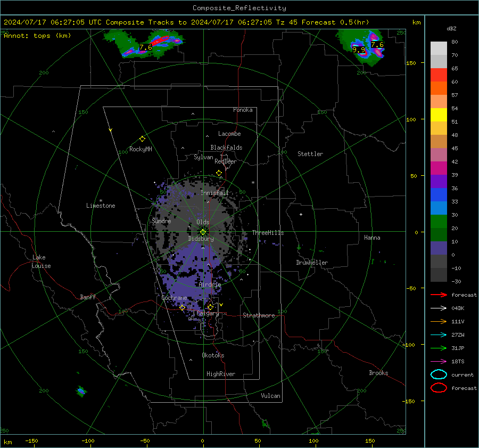
Task: Click the Annot: tops (km) annotation text
Action: click(37, 36)
